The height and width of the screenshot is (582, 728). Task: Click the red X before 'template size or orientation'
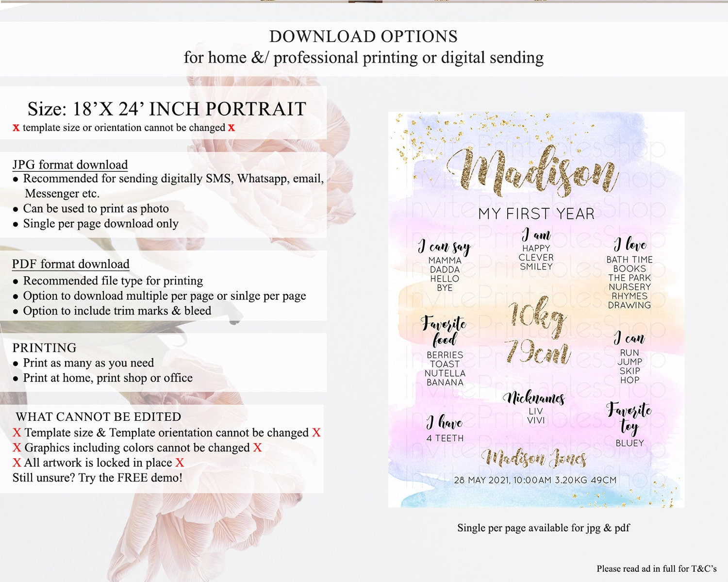pyautogui.click(x=16, y=128)
